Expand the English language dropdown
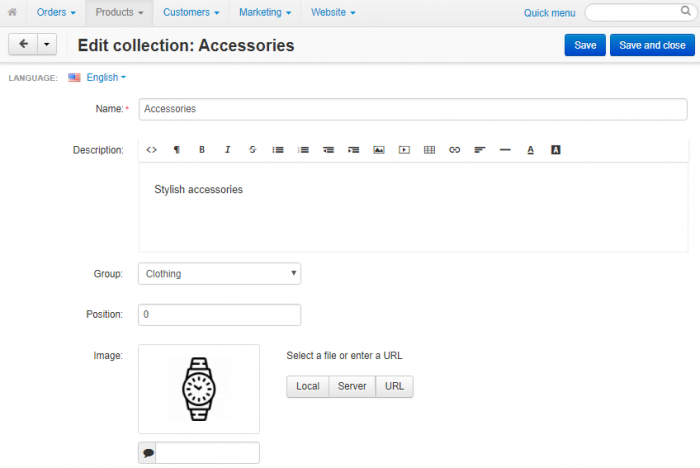The height and width of the screenshot is (468, 700). [106, 78]
